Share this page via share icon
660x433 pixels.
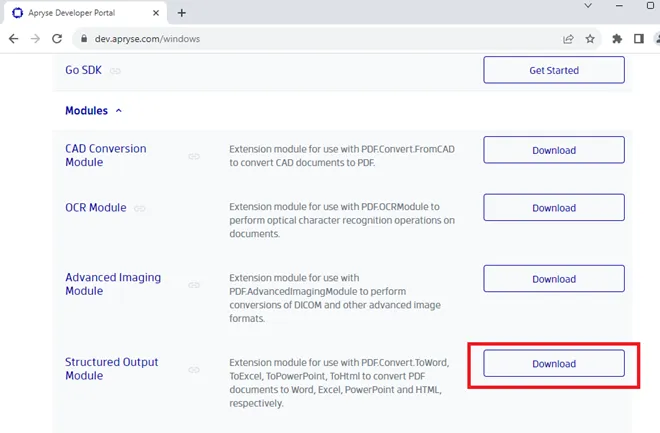pyautogui.click(x=568, y=39)
